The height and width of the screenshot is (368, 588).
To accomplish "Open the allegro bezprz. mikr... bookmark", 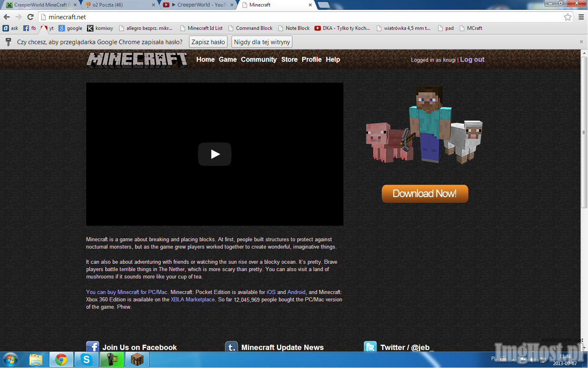I will pos(146,28).
